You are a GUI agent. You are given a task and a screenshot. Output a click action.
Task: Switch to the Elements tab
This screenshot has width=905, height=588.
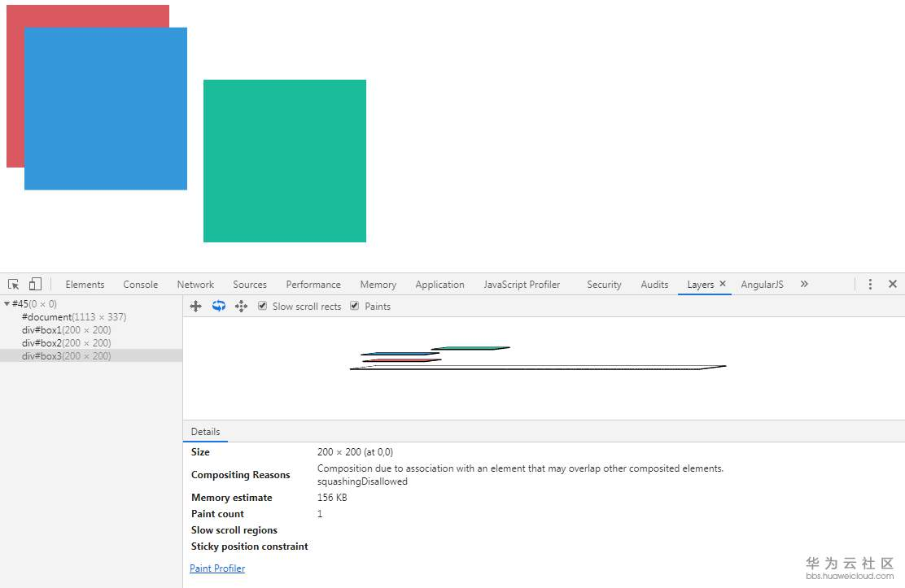click(85, 285)
